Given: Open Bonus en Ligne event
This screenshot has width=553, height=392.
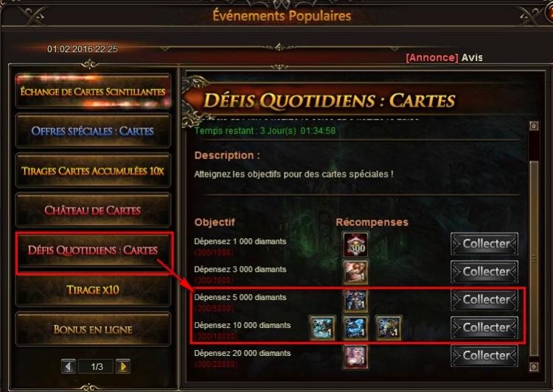Looking at the screenshot, I should pyautogui.click(x=93, y=329).
